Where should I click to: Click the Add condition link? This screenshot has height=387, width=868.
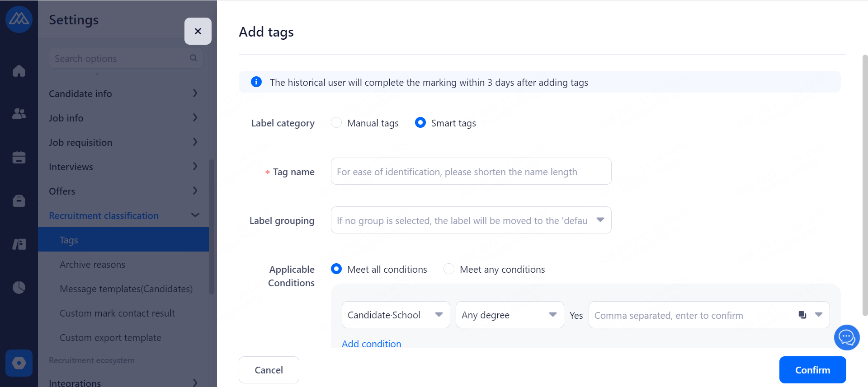[371, 344]
